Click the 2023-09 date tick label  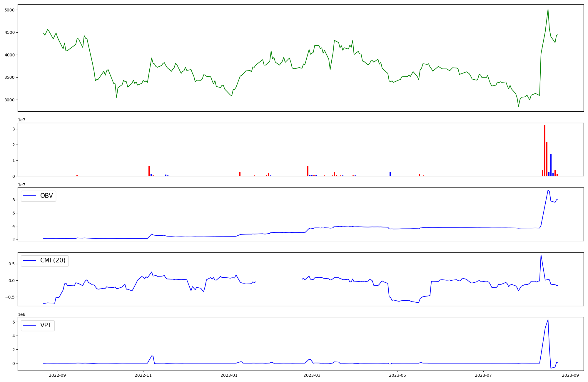point(571,375)
